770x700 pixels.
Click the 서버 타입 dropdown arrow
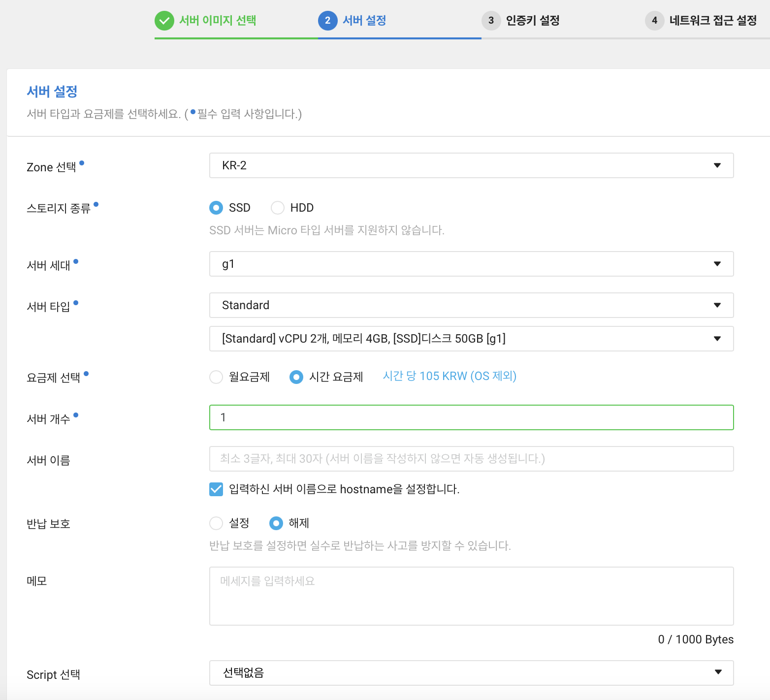[717, 305]
